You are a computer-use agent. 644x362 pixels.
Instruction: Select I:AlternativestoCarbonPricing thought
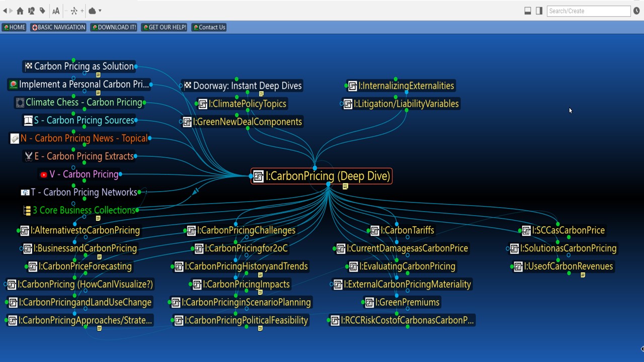tap(79, 230)
